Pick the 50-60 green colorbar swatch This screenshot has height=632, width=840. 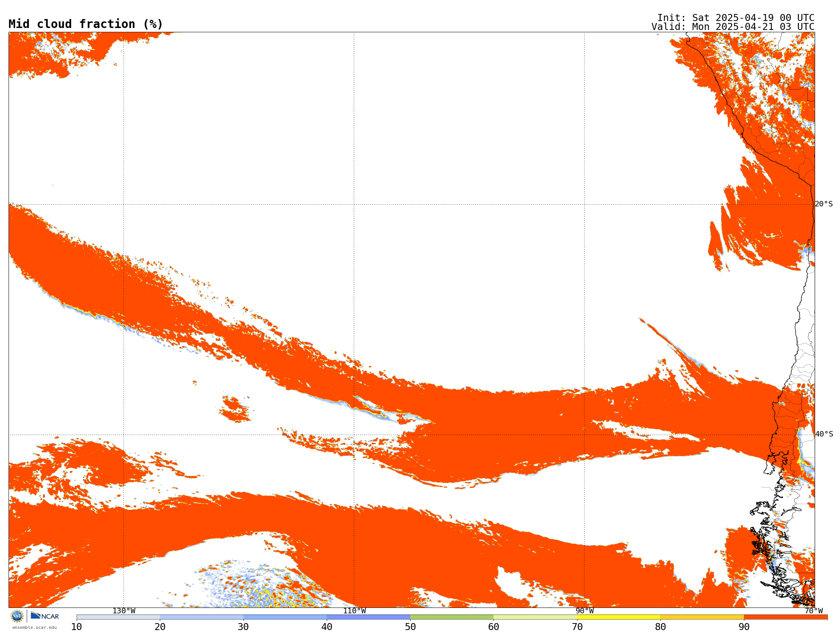pyautogui.click(x=452, y=617)
